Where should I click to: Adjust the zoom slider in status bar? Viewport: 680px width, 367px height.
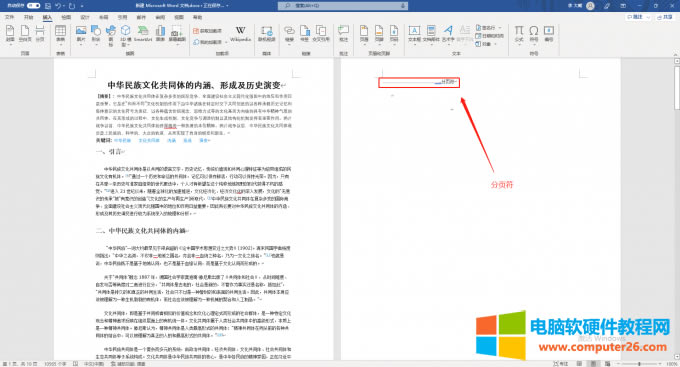(640, 364)
